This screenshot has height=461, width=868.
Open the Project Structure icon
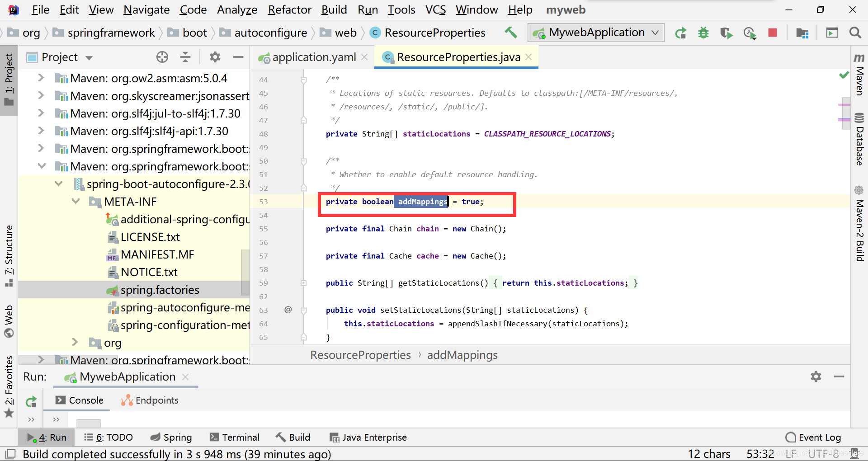802,33
